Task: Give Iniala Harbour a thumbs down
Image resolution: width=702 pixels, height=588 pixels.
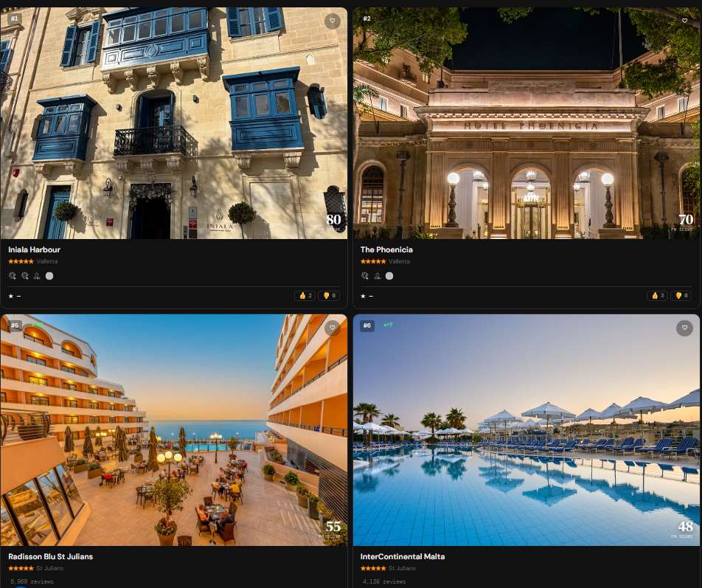Action: tap(329, 296)
